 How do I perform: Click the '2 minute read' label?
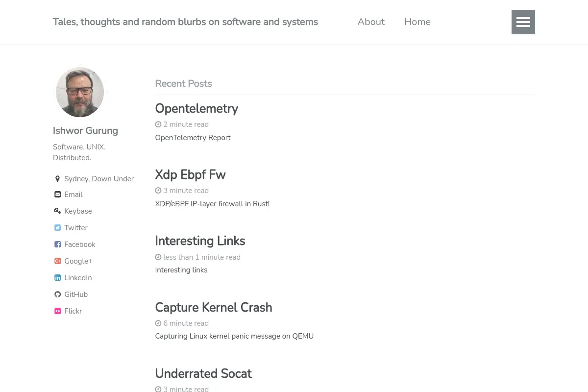[x=186, y=124]
